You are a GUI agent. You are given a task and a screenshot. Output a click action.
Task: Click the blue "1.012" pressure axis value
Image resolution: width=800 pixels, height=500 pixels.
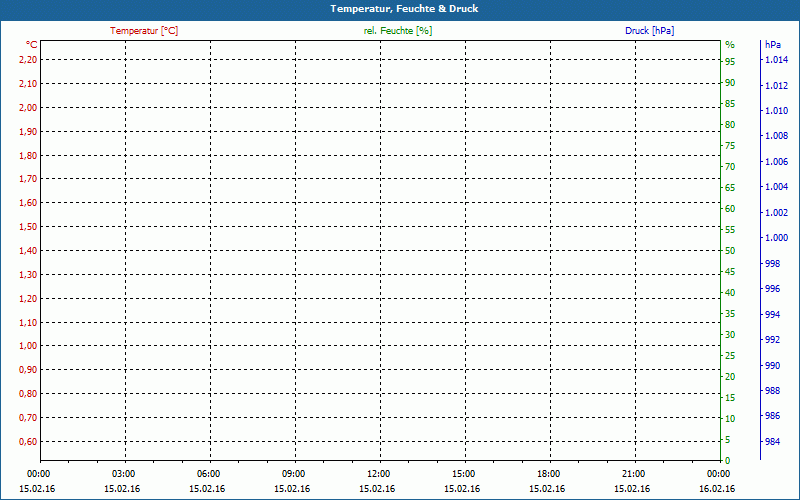coord(776,85)
